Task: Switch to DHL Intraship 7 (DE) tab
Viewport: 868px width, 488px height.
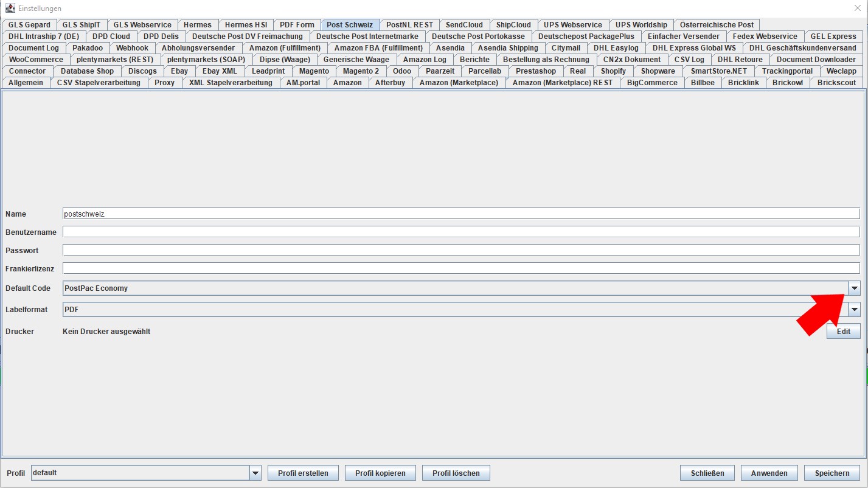Action: [x=44, y=37]
